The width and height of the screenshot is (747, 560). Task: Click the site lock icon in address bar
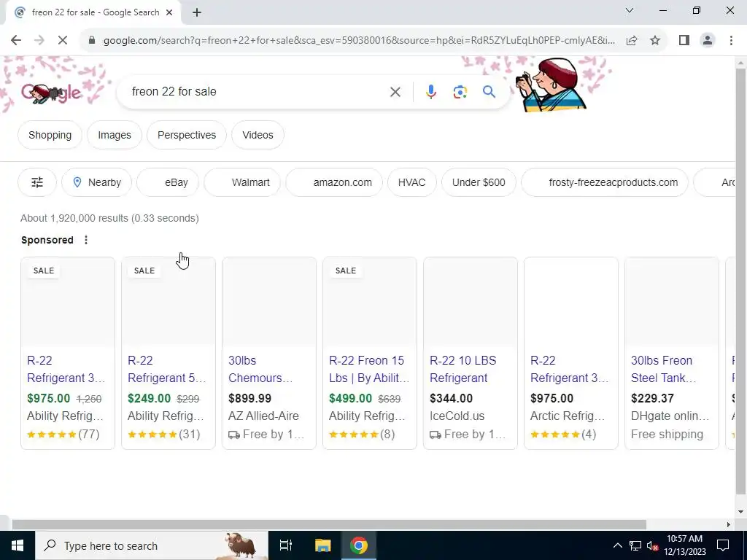(92, 41)
